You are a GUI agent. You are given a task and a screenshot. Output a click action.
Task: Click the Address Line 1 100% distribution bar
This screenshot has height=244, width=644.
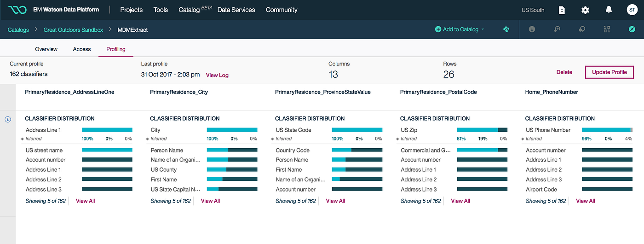click(x=107, y=130)
